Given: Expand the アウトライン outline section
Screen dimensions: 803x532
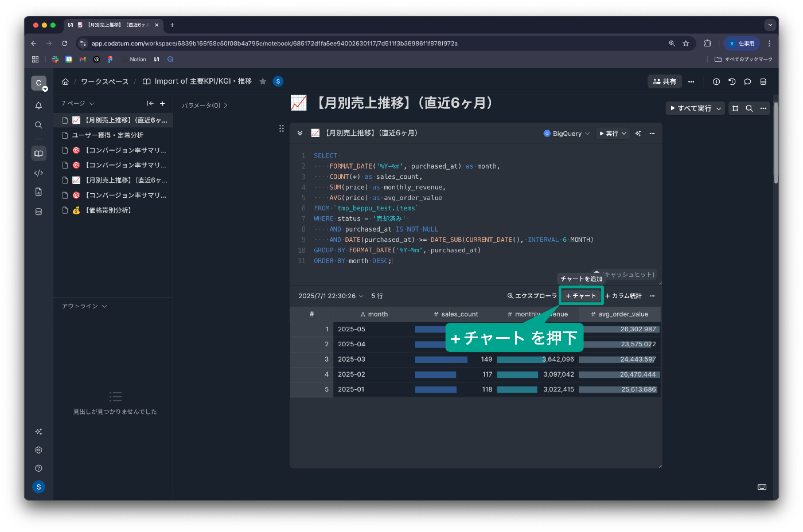Looking at the screenshot, I should coord(85,306).
